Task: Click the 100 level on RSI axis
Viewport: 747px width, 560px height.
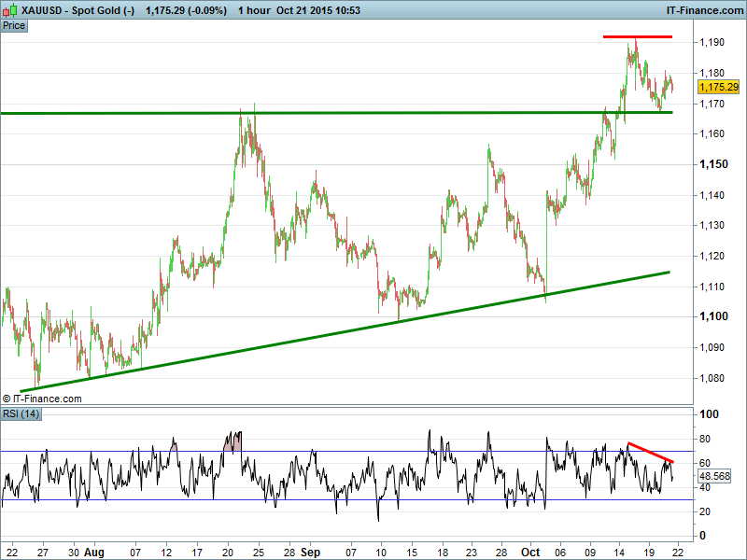Action: 708,414
